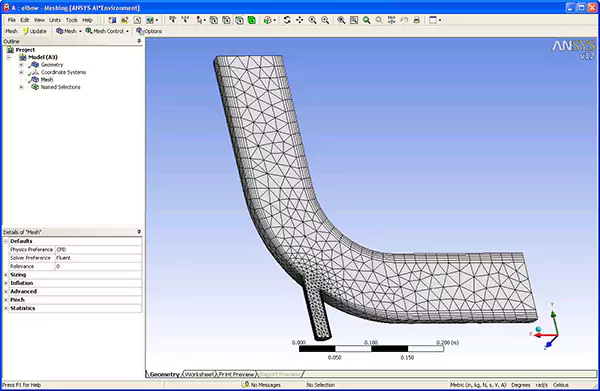Select the green Body selection filter icon
This screenshot has width=600, height=391.
click(x=251, y=20)
